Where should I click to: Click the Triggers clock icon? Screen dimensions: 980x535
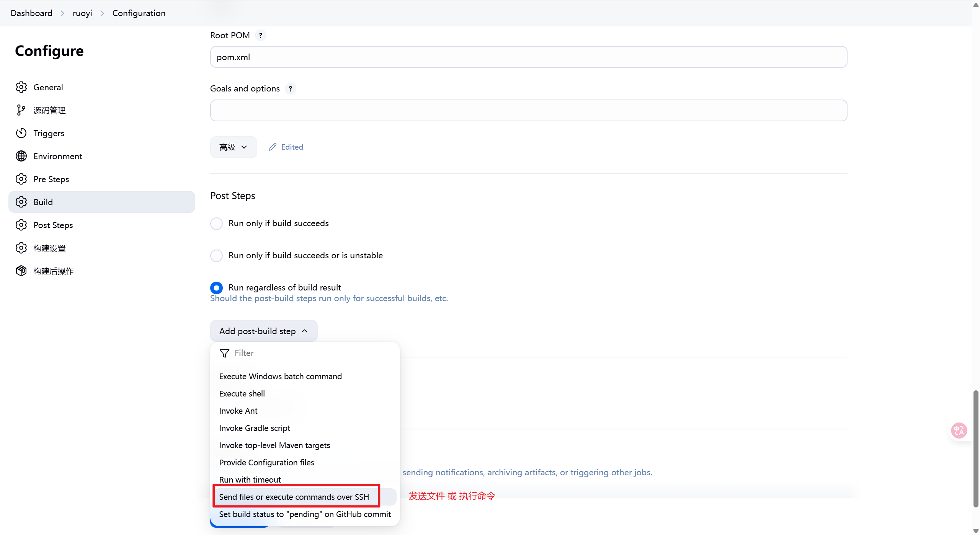[x=21, y=133]
